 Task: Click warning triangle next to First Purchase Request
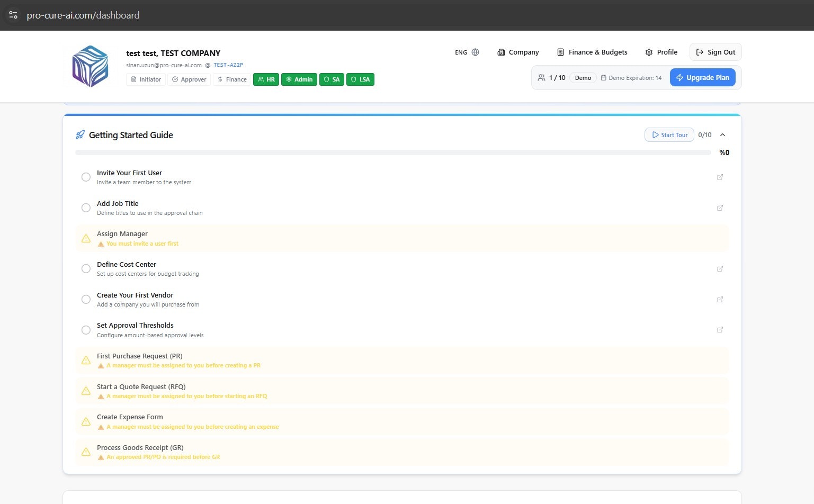tap(86, 361)
